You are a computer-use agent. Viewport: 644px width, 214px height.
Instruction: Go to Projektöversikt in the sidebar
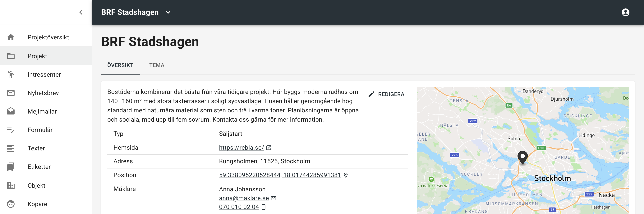click(x=46, y=37)
